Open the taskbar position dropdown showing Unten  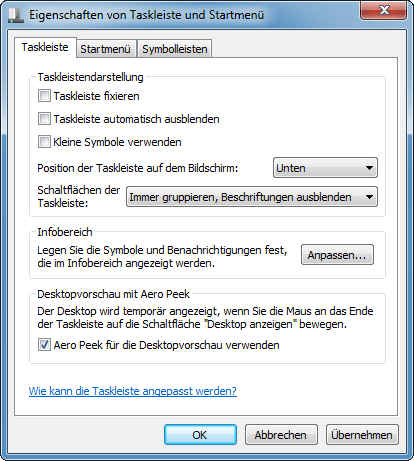(x=325, y=168)
